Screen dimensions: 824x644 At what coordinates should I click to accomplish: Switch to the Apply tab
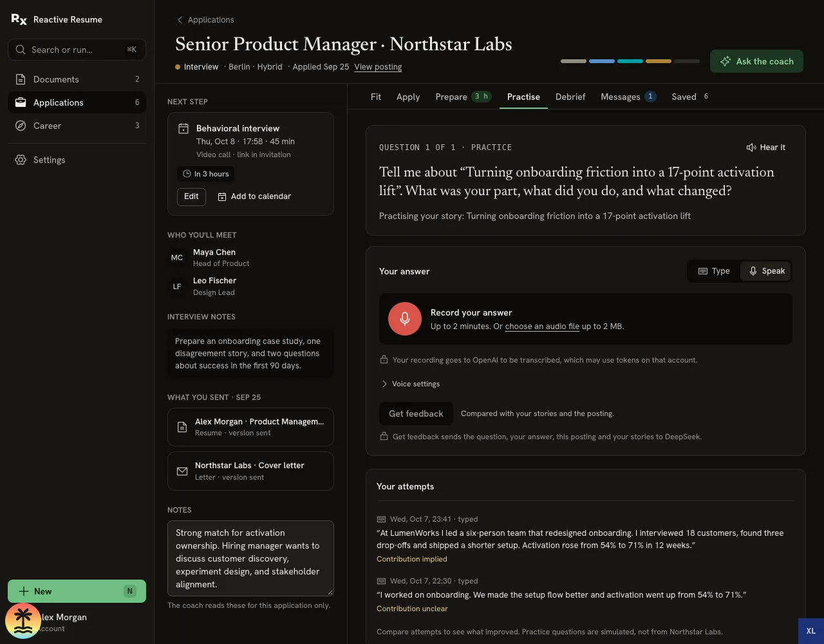(408, 97)
